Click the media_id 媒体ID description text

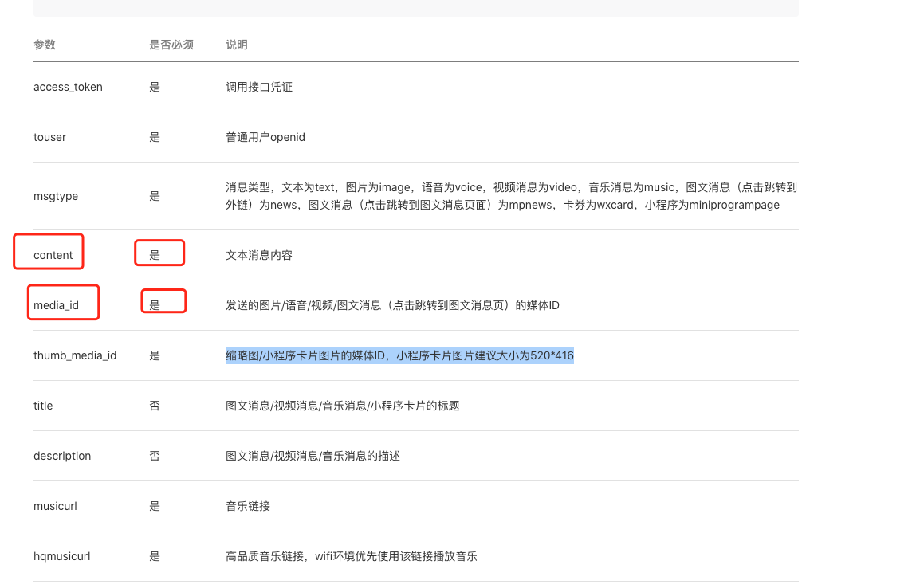coord(392,305)
